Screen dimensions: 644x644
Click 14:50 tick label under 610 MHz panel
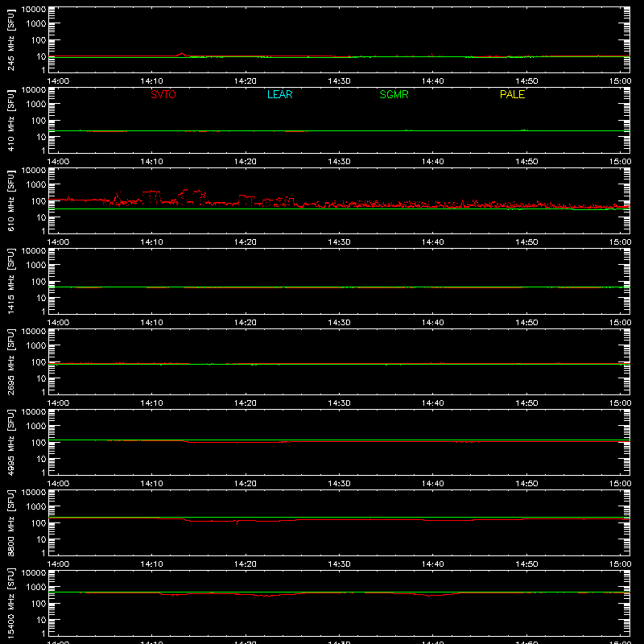pyautogui.click(x=526, y=242)
